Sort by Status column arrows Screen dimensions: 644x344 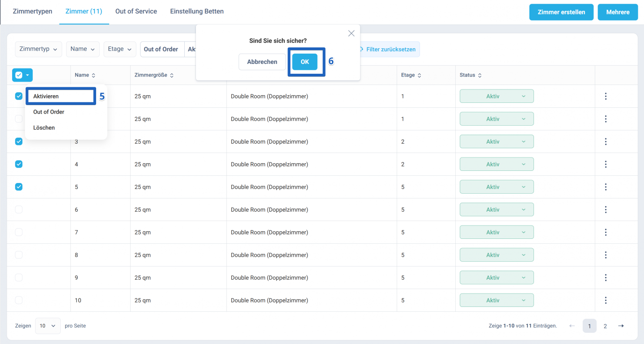(x=479, y=75)
